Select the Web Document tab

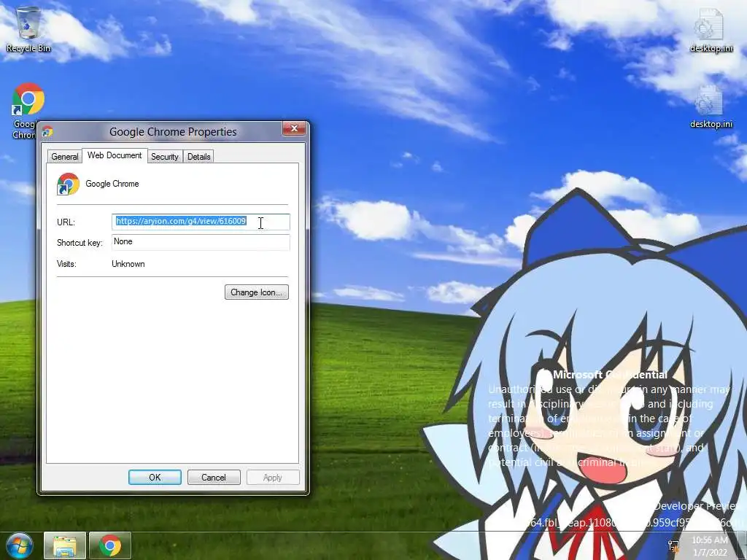tap(115, 155)
